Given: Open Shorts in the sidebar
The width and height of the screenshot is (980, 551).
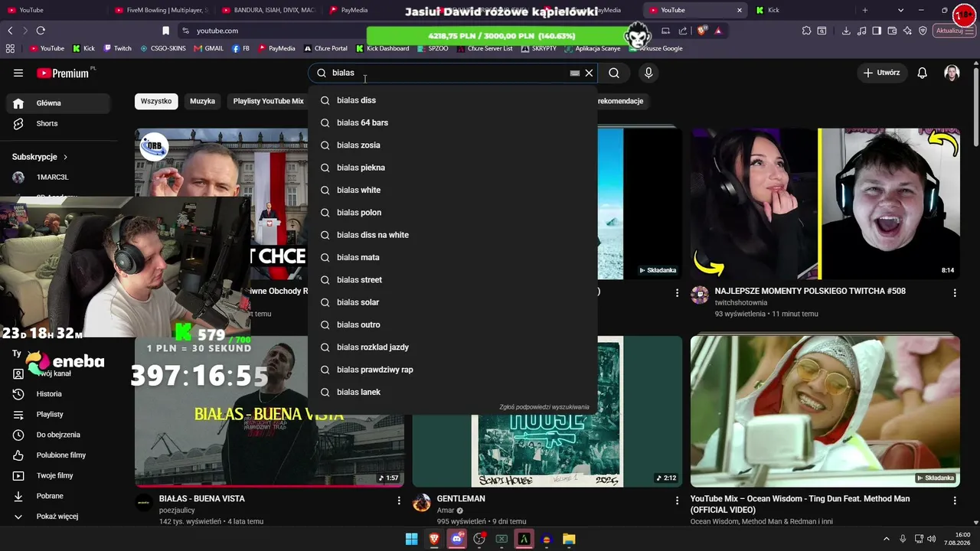Looking at the screenshot, I should (60, 123).
